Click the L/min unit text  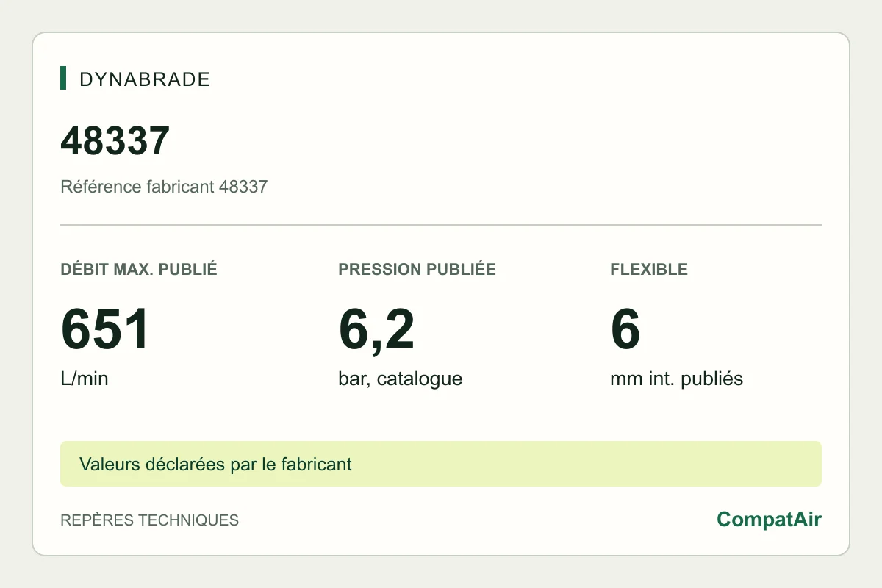(85, 379)
